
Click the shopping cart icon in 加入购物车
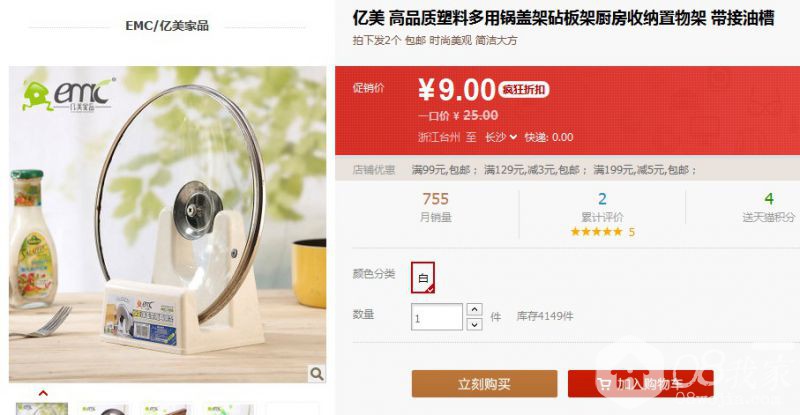click(x=604, y=384)
